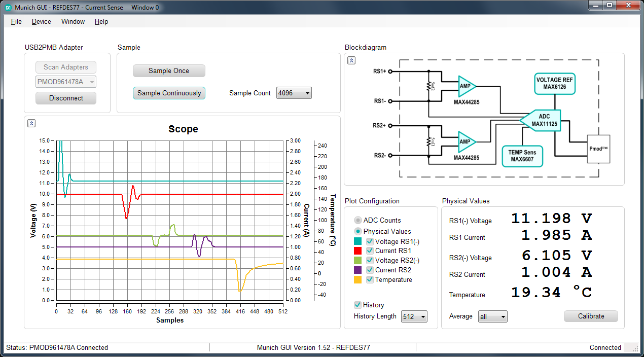Open the PMOD961478A adapter dropdown
This screenshot has width=644, height=357.
tap(66, 82)
